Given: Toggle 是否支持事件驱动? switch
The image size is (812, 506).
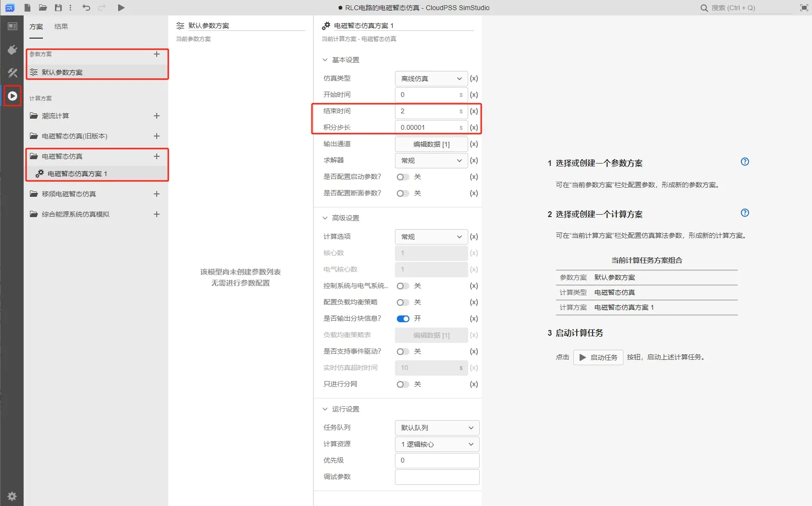Looking at the screenshot, I should 403,352.
